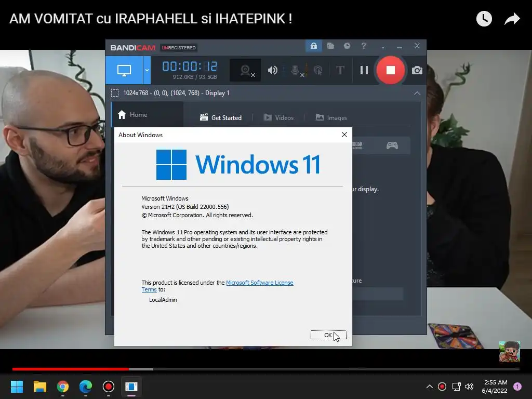The image size is (532, 399).
Task: Click the Watch Later clock icon
Action: [484, 19]
